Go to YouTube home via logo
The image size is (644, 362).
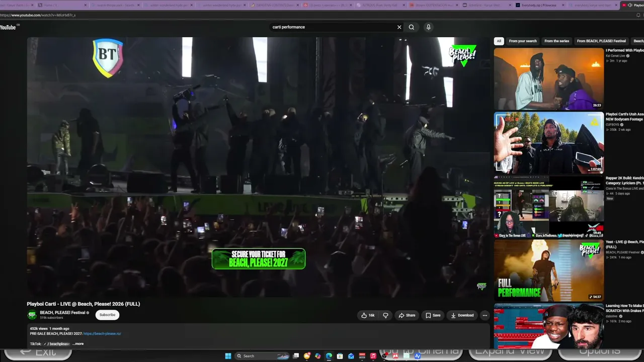click(x=9, y=27)
